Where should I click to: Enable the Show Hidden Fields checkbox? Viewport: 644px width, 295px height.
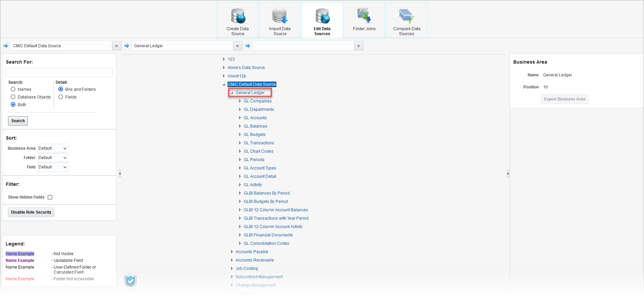tap(50, 197)
